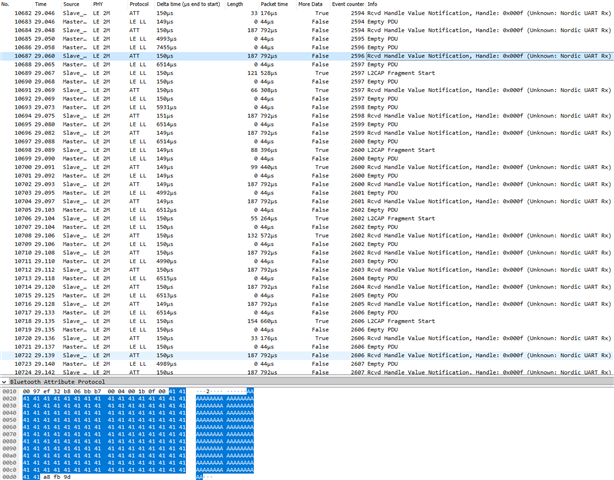Viewport: 614px width, 480px height.
Task: Sort by the Length column header
Action: (x=235, y=4)
